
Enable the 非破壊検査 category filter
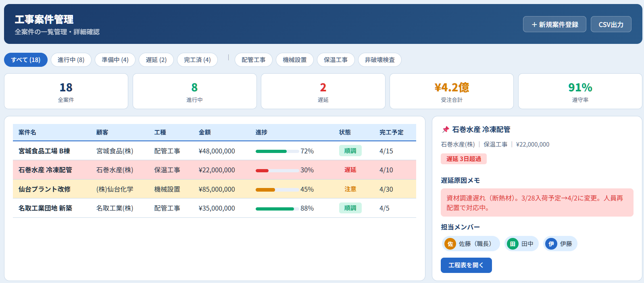click(x=379, y=60)
